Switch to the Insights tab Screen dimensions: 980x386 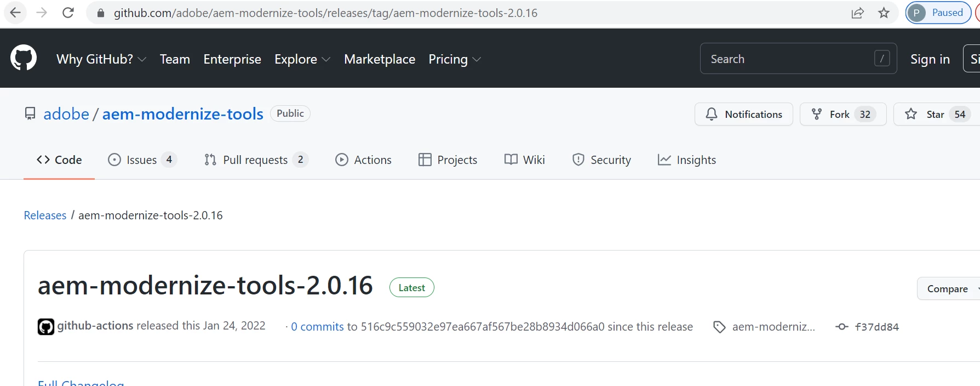tap(687, 160)
